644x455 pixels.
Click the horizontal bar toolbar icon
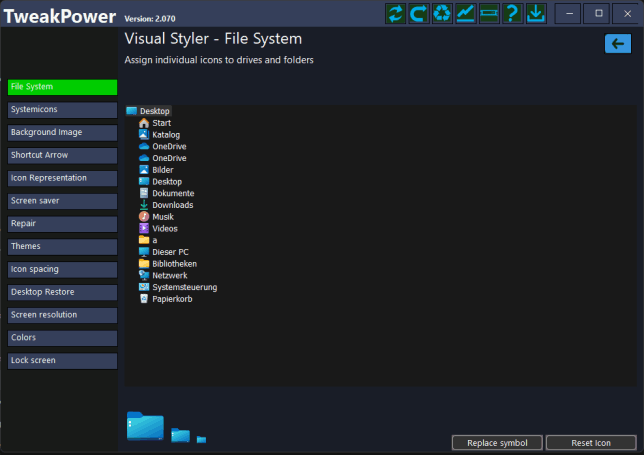click(x=489, y=14)
